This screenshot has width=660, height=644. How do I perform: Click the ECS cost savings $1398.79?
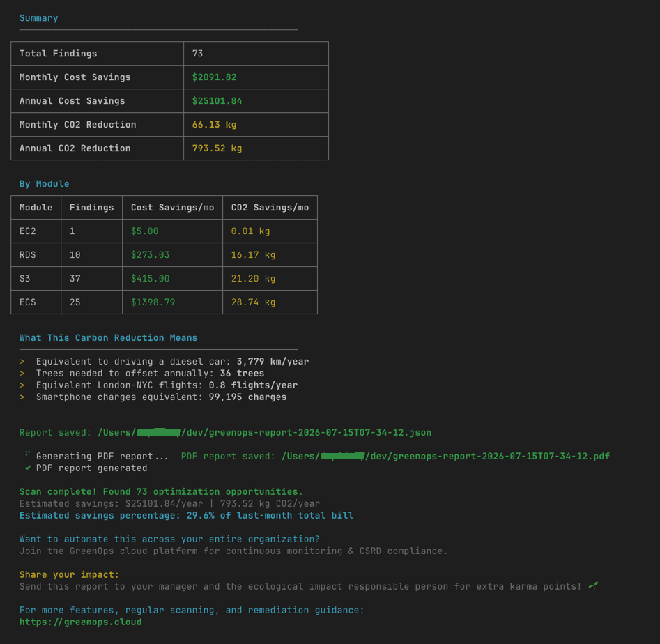(x=153, y=302)
